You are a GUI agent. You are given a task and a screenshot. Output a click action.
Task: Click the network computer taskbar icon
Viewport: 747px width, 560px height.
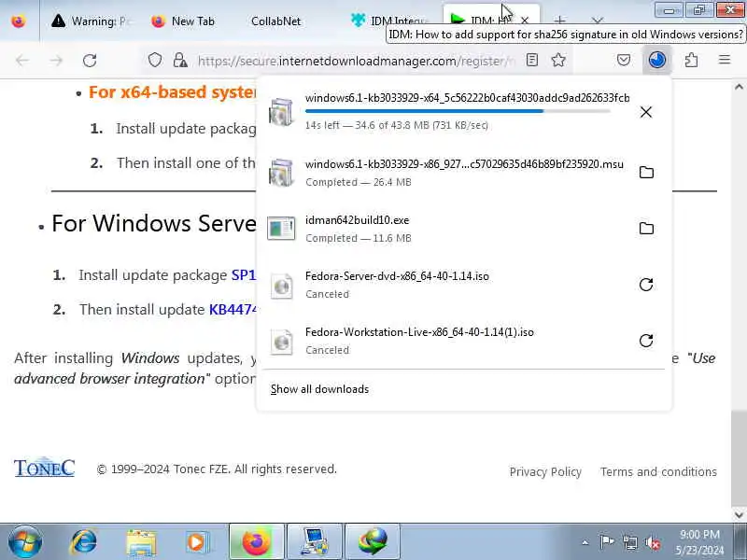[x=315, y=541]
